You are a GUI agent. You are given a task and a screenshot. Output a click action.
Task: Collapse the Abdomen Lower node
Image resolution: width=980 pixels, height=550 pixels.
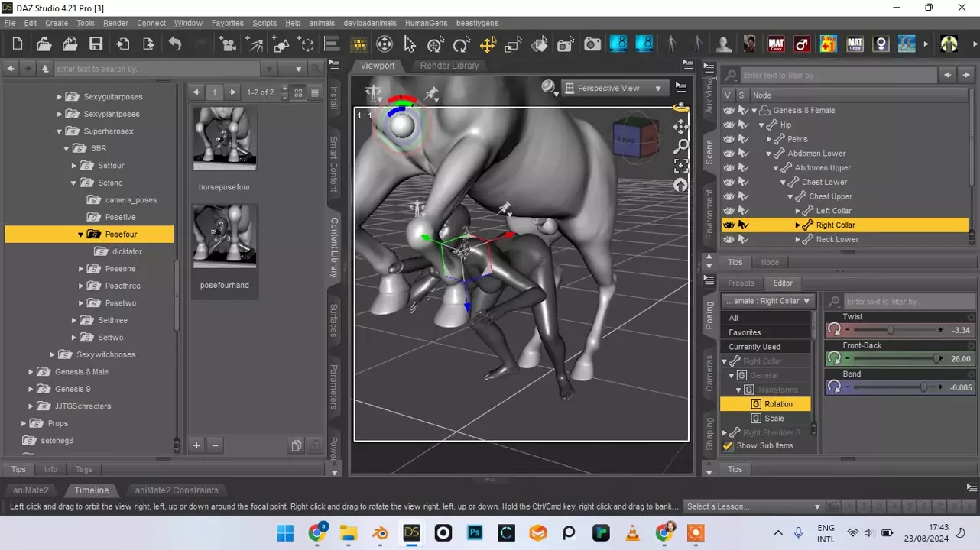click(769, 154)
